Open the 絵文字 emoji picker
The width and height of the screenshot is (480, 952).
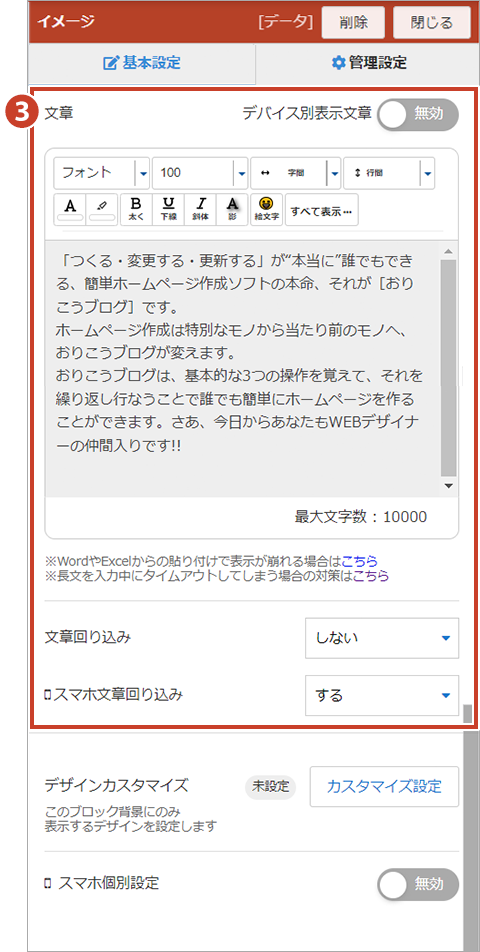[266, 209]
